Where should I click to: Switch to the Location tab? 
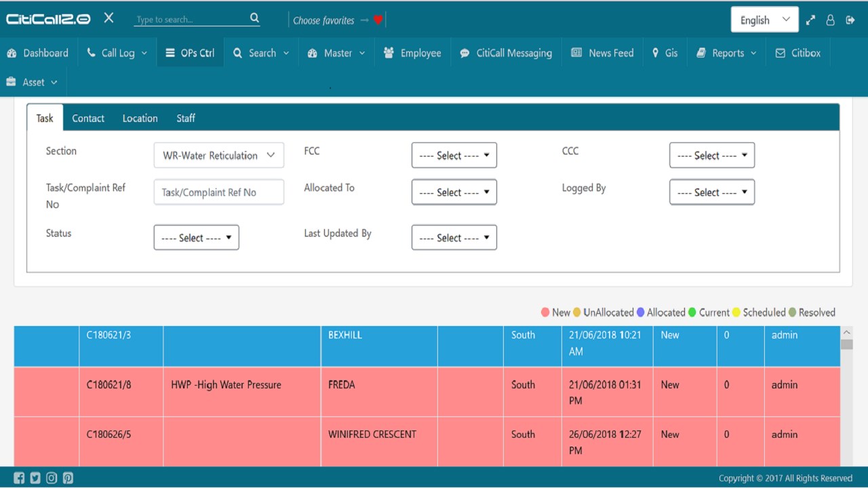140,118
